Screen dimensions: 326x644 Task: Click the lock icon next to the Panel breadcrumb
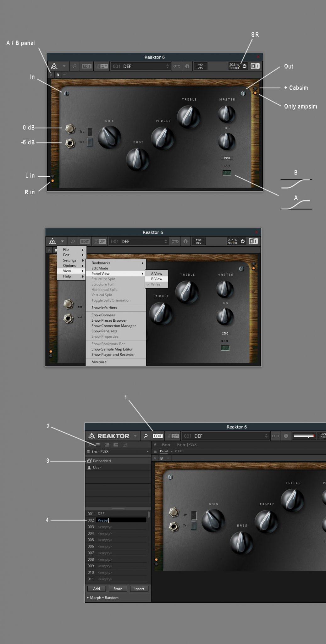pyautogui.click(x=155, y=451)
